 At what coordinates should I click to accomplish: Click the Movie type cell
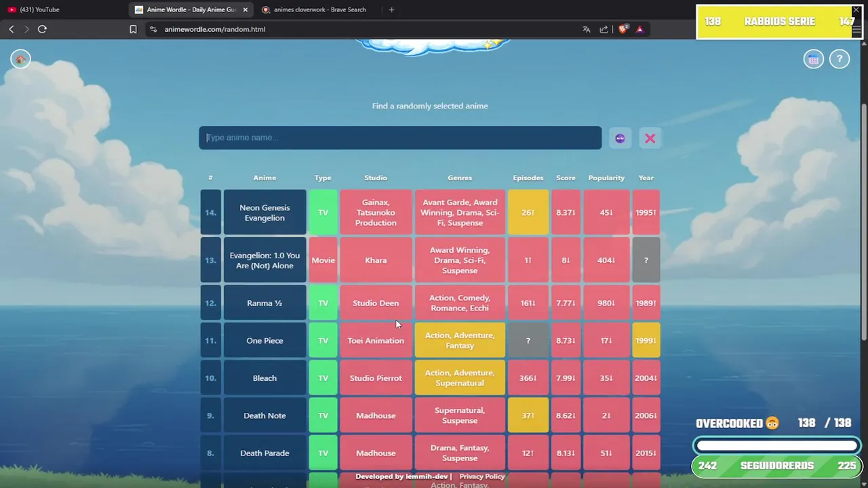(x=323, y=260)
